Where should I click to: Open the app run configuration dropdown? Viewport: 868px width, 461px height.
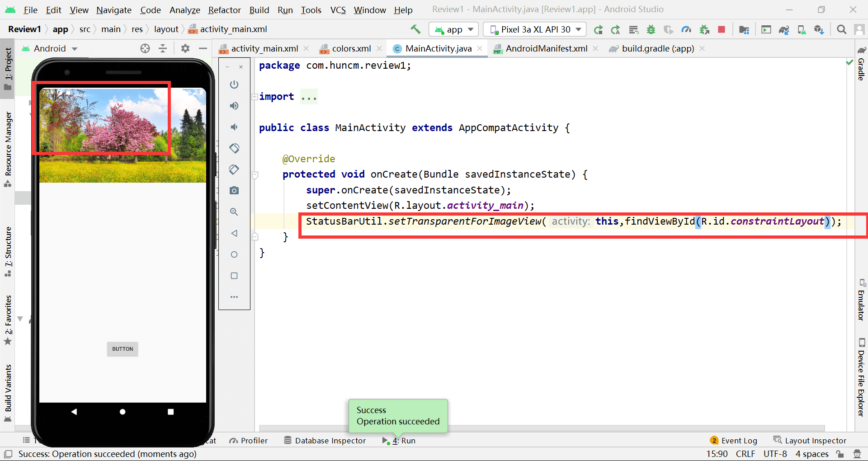click(453, 29)
